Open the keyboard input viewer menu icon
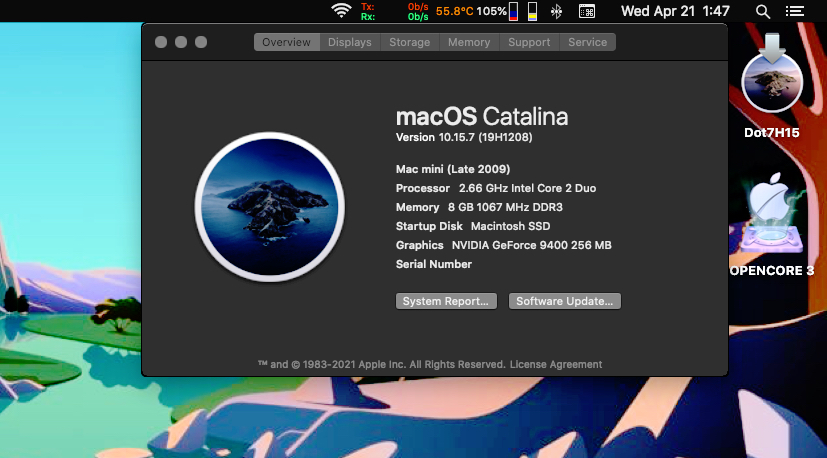827x458 pixels. 586,11
